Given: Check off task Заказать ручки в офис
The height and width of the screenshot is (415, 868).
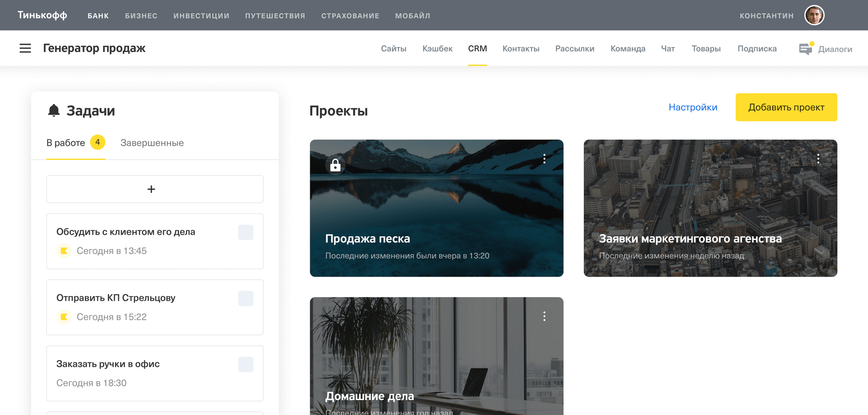Looking at the screenshot, I should (x=246, y=364).
